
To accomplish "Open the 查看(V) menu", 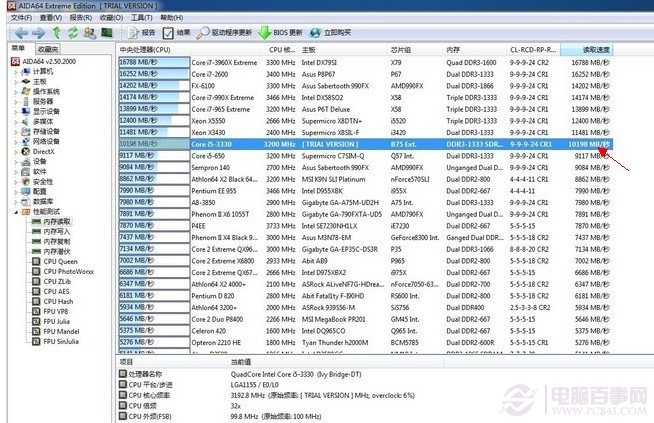I will point(51,18).
